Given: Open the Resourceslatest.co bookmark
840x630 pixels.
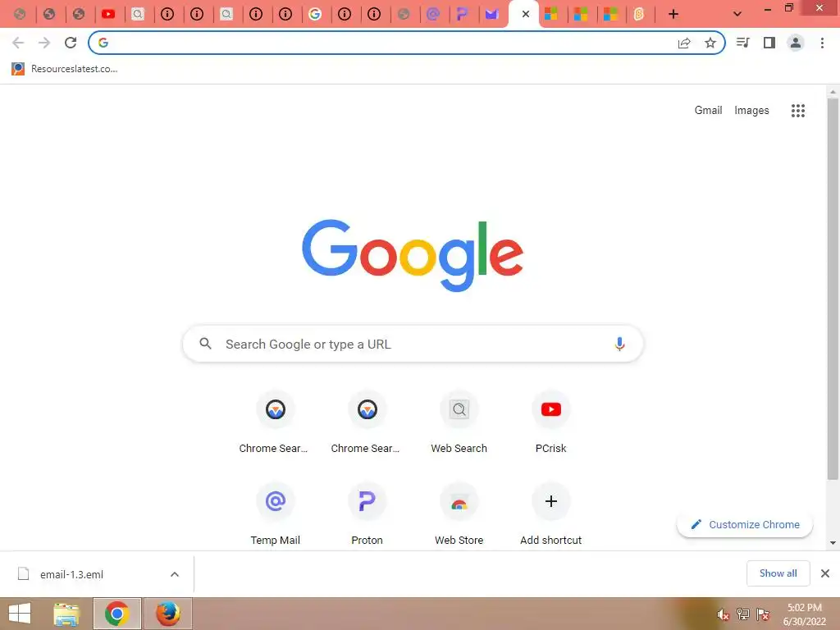Looking at the screenshot, I should pos(65,69).
